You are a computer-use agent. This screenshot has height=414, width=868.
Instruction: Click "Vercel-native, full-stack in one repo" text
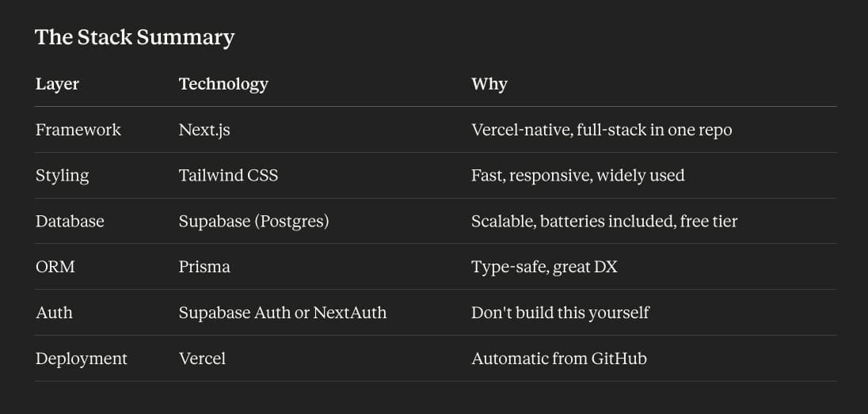pyautogui.click(x=601, y=130)
